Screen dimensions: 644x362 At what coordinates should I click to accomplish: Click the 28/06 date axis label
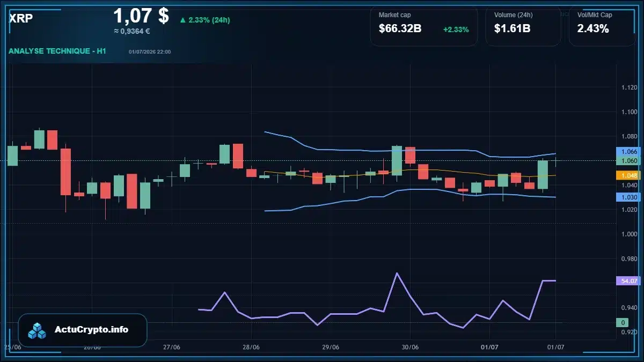tap(251, 347)
